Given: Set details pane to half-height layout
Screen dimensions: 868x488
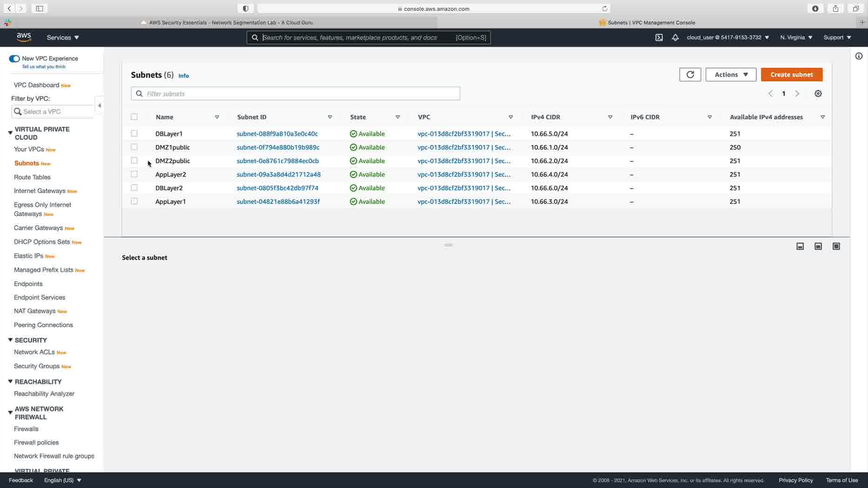Looking at the screenshot, I should point(818,246).
